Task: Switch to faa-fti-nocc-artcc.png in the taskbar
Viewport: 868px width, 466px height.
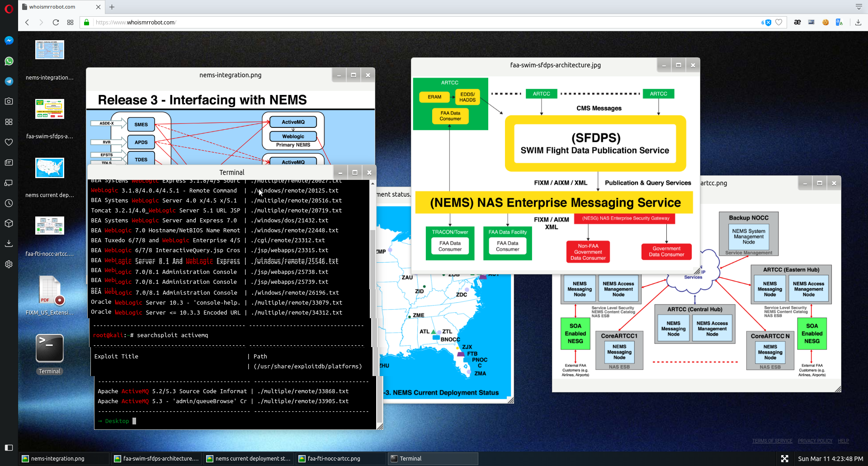Action: click(341, 458)
